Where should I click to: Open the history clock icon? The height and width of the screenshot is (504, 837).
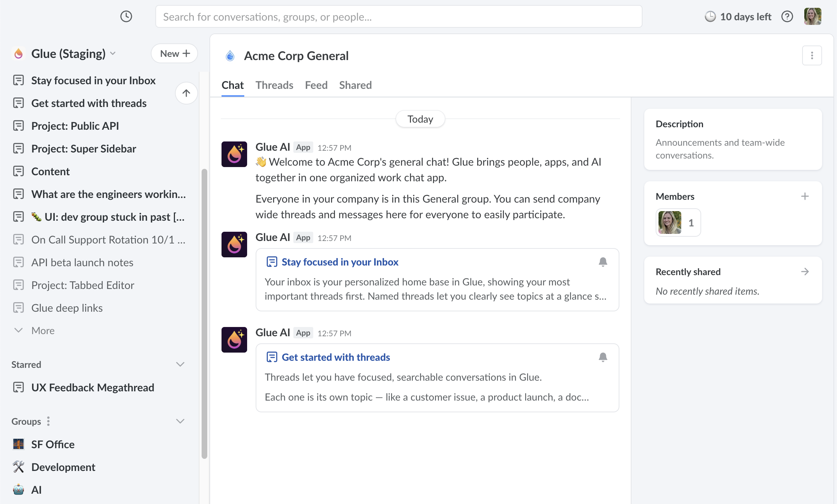126,16
